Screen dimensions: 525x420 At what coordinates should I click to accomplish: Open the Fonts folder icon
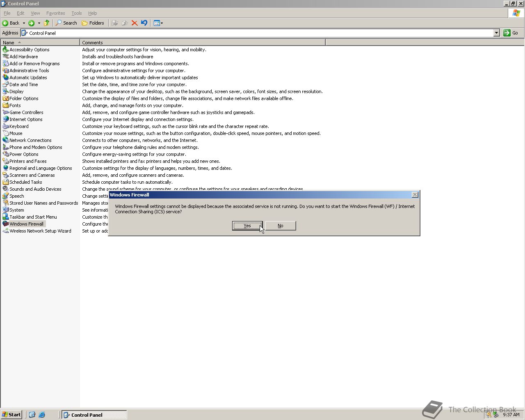click(x=5, y=105)
